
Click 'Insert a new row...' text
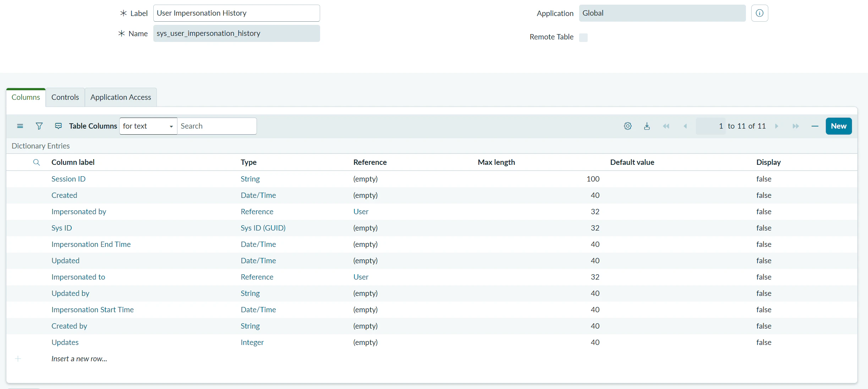coord(79,359)
